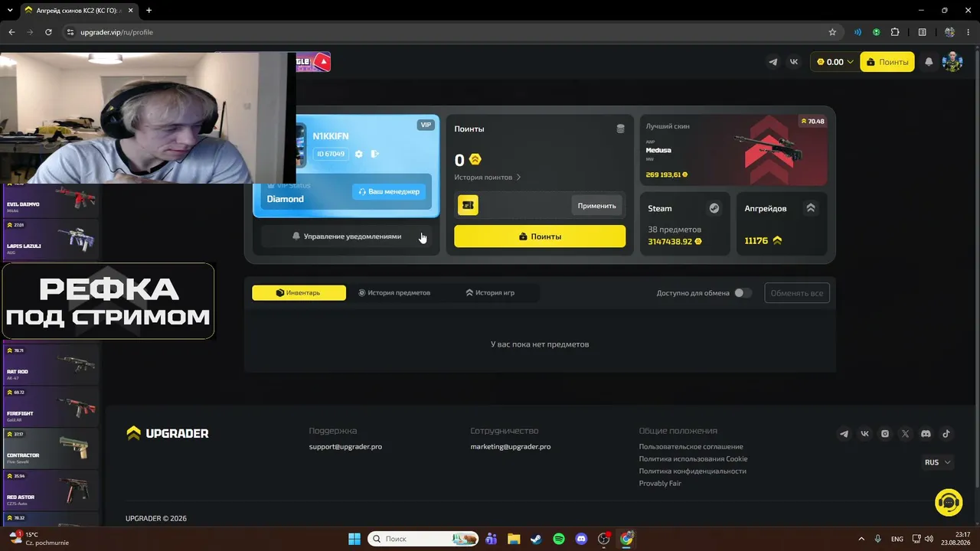Open the live support chat widget
This screenshot has height=551, width=980.
coord(949,502)
